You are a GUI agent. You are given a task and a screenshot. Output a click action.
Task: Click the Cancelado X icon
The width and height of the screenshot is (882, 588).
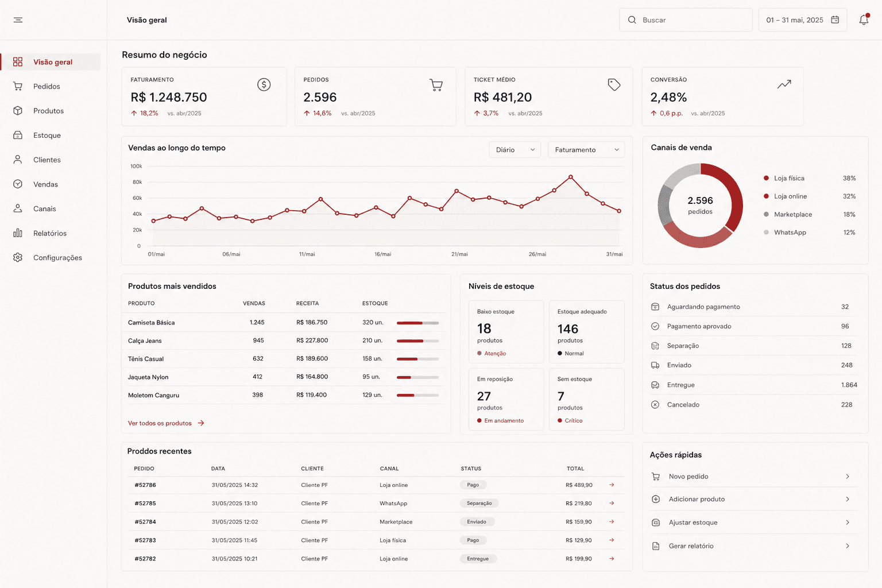(x=655, y=404)
